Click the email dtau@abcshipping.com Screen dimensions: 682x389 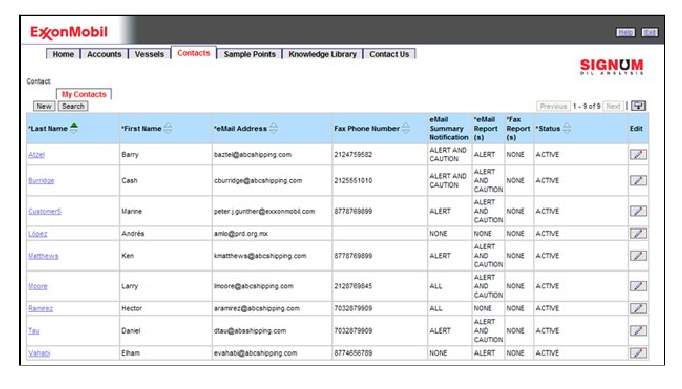(x=250, y=331)
